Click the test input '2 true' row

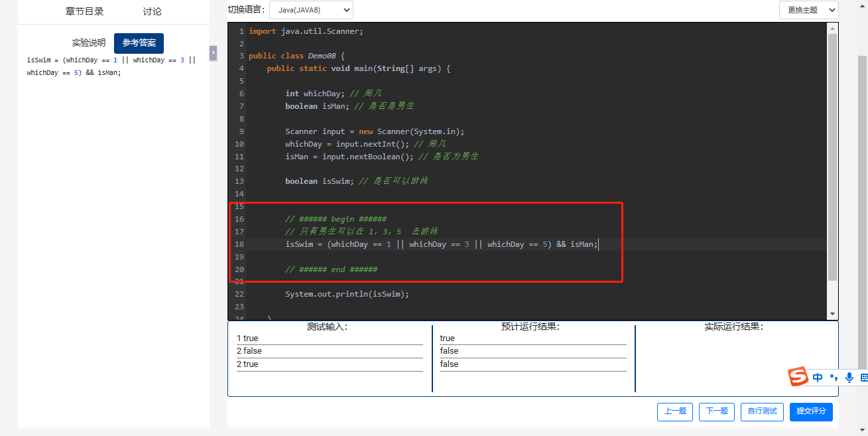pyautogui.click(x=330, y=364)
